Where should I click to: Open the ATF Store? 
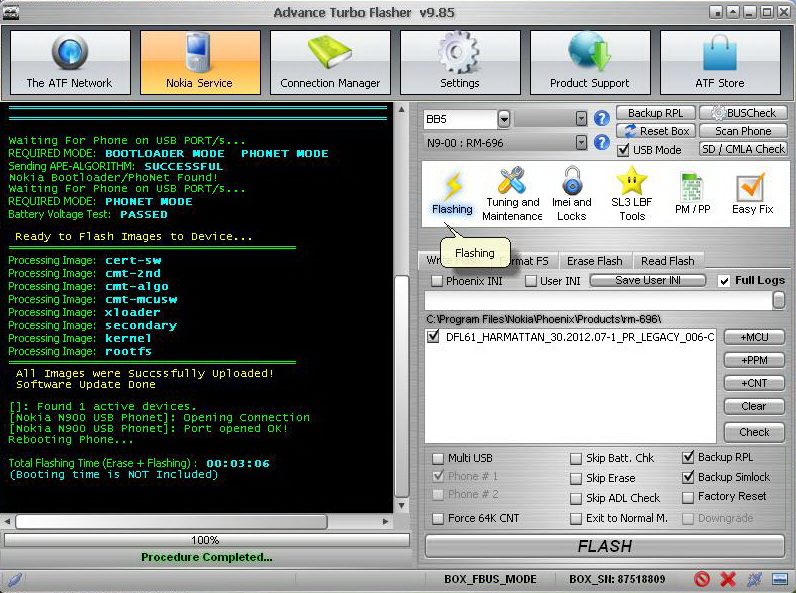pos(720,62)
